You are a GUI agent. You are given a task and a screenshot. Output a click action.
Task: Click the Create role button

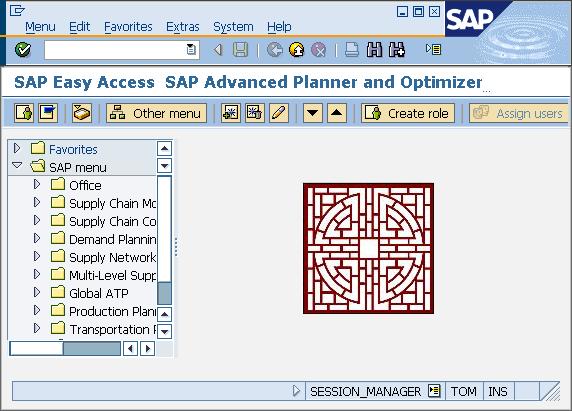point(408,113)
